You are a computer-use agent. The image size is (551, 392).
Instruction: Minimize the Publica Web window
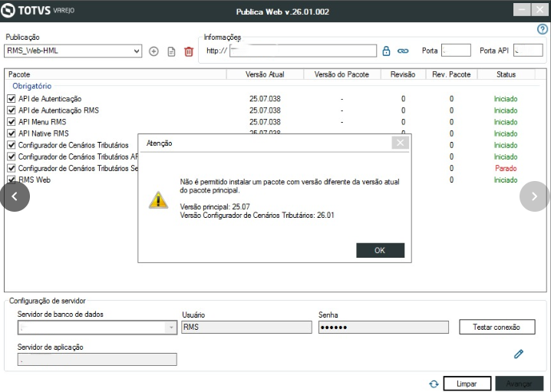[x=522, y=10]
